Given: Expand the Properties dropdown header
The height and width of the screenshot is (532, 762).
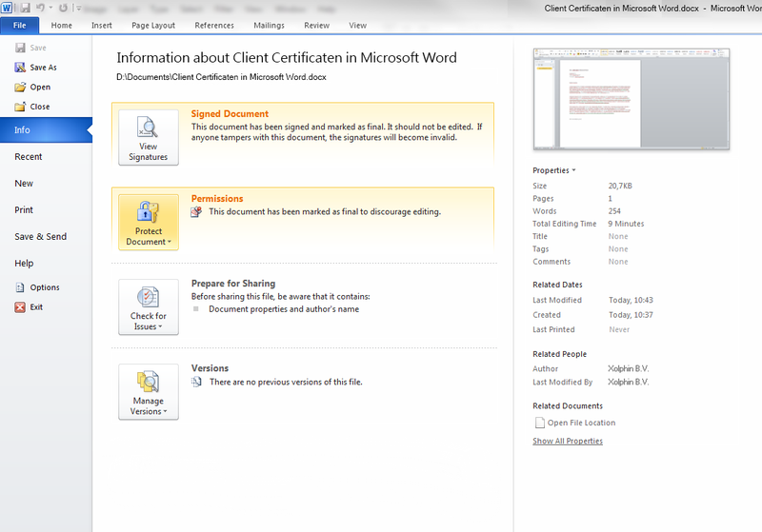Looking at the screenshot, I should pos(553,170).
